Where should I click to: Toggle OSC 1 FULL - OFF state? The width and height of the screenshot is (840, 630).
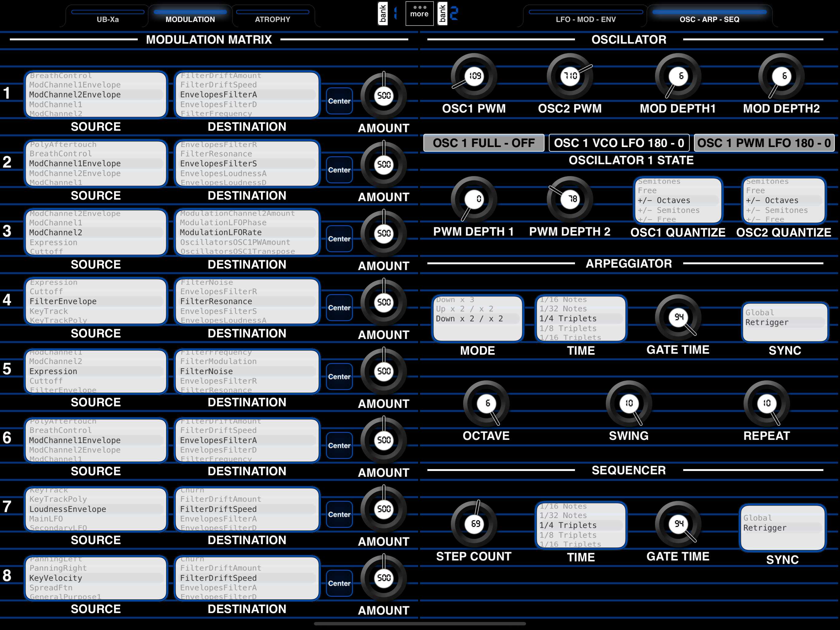tap(484, 143)
